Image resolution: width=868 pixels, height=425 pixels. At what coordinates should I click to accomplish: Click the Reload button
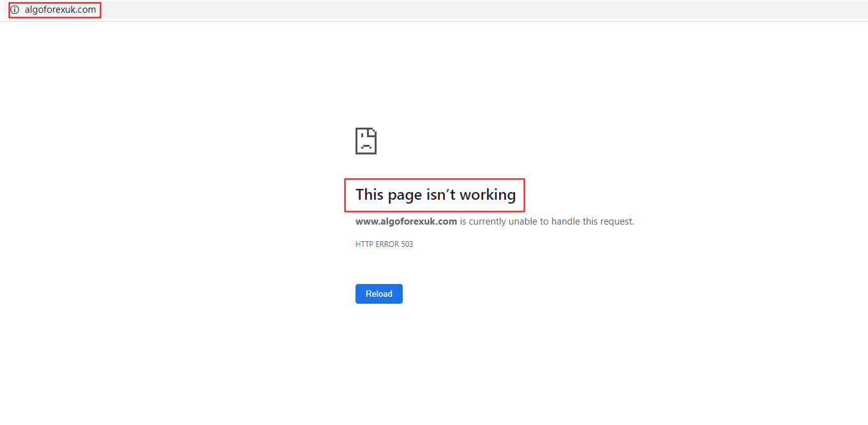[x=378, y=294]
